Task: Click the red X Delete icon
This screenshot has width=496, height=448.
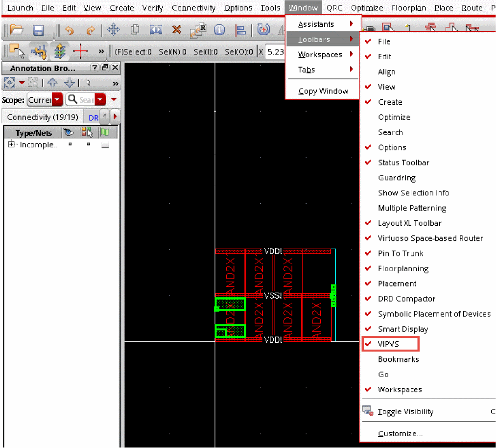Action: pyautogui.click(x=177, y=30)
